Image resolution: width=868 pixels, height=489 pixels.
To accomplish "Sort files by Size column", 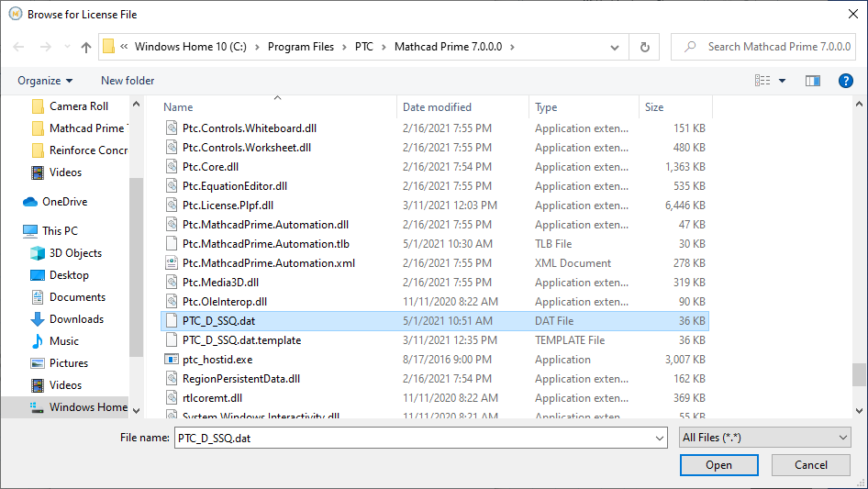I will 675,107.
